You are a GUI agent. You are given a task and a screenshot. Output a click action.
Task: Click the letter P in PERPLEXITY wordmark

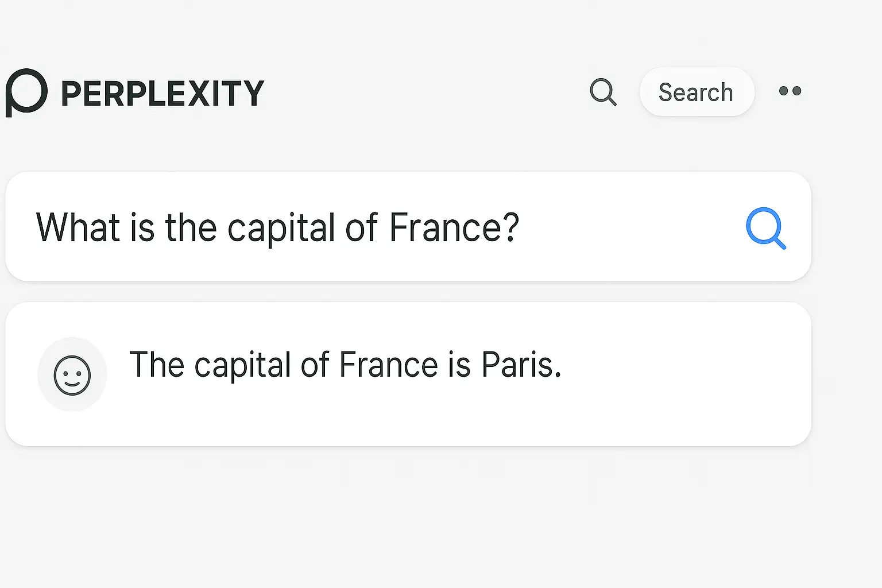[72, 94]
